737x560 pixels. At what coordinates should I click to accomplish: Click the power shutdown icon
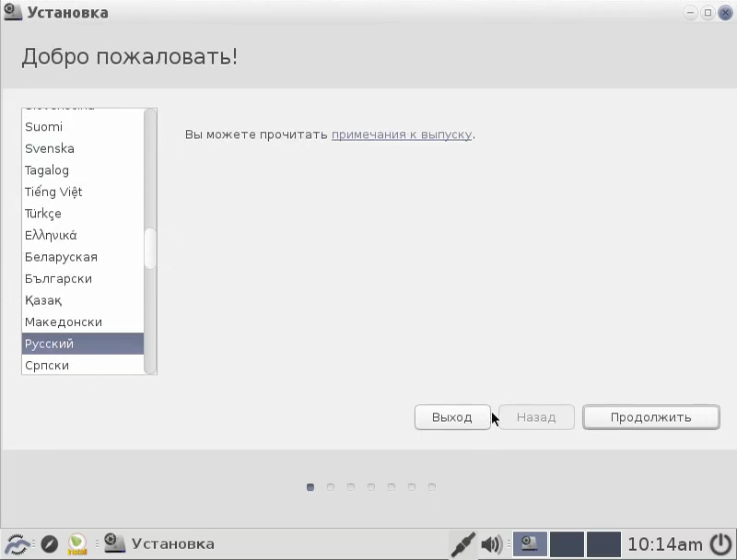pos(721,544)
